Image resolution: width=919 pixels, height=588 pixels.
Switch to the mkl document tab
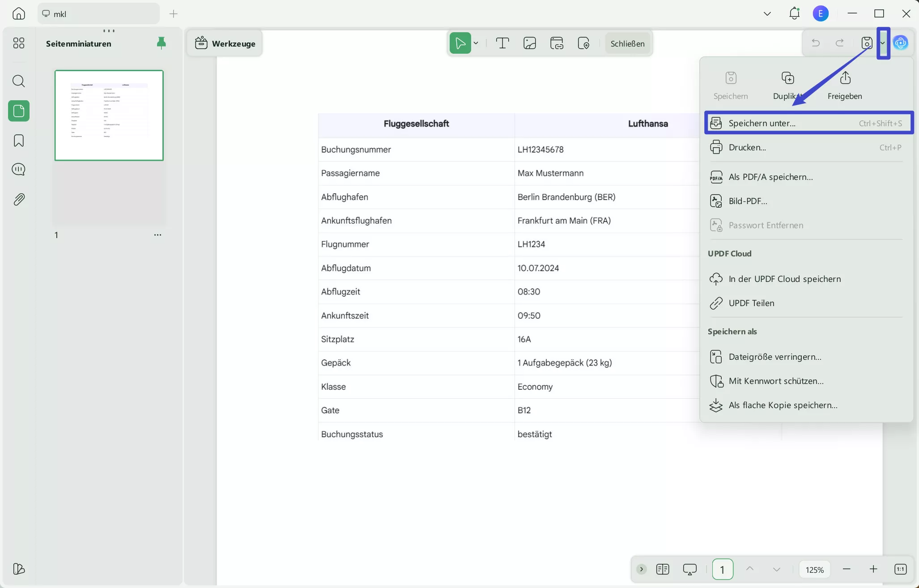[98, 14]
